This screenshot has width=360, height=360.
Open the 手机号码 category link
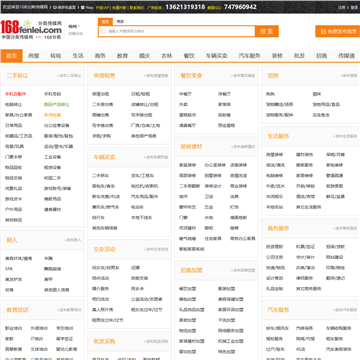(x=53, y=94)
